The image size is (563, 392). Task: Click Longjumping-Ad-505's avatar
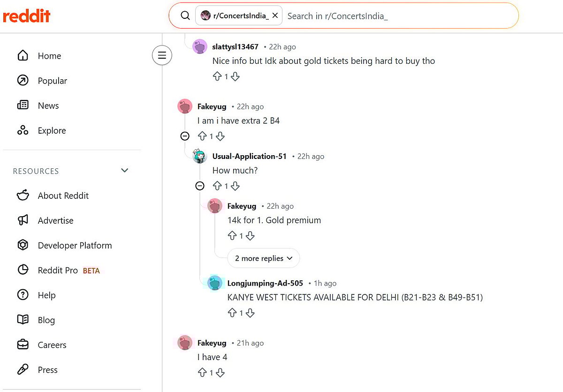click(214, 283)
